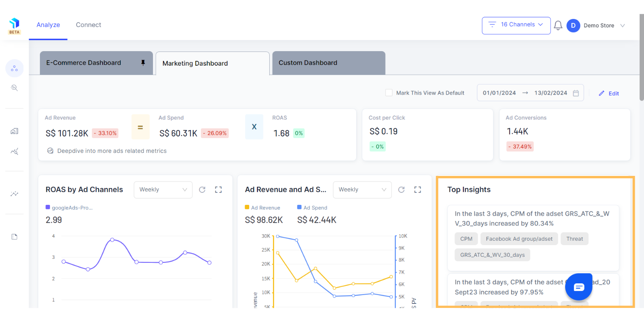Click the end date 13/02/2024 field
644x322 pixels.
(x=551, y=93)
